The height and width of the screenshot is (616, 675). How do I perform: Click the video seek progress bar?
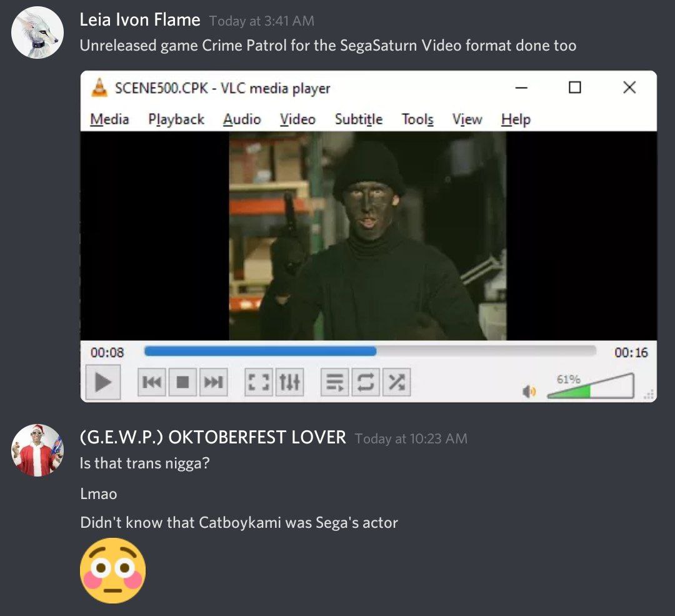tap(370, 351)
